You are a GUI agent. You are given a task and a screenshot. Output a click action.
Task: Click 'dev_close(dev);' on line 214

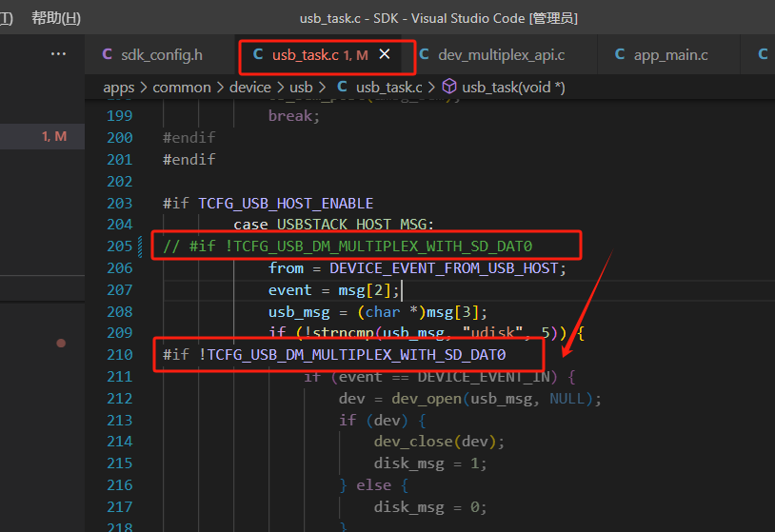[x=439, y=442]
